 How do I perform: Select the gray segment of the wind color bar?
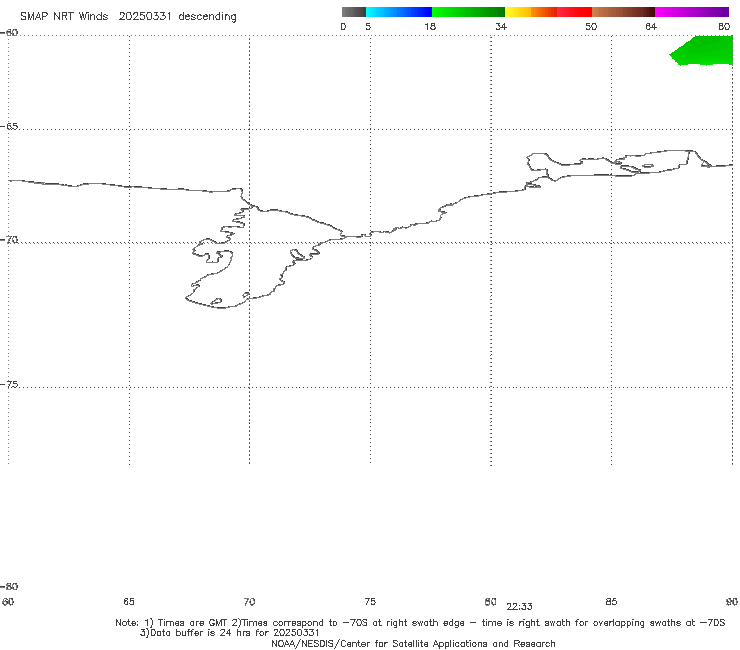[x=354, y=12]
